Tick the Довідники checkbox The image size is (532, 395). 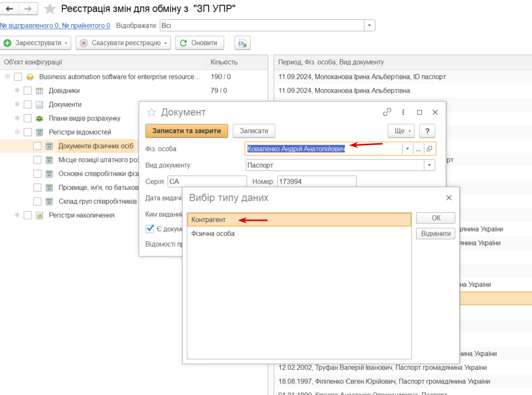pos(28,90)
